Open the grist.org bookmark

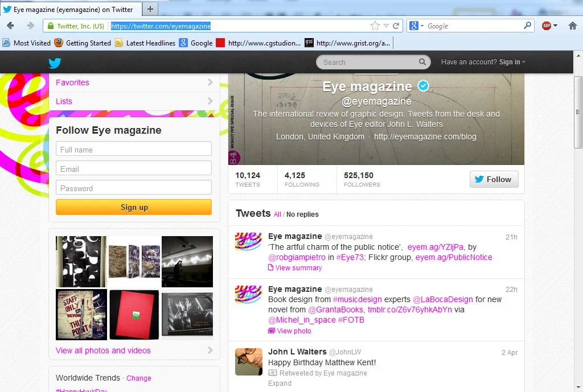click(x=348, y=43)
